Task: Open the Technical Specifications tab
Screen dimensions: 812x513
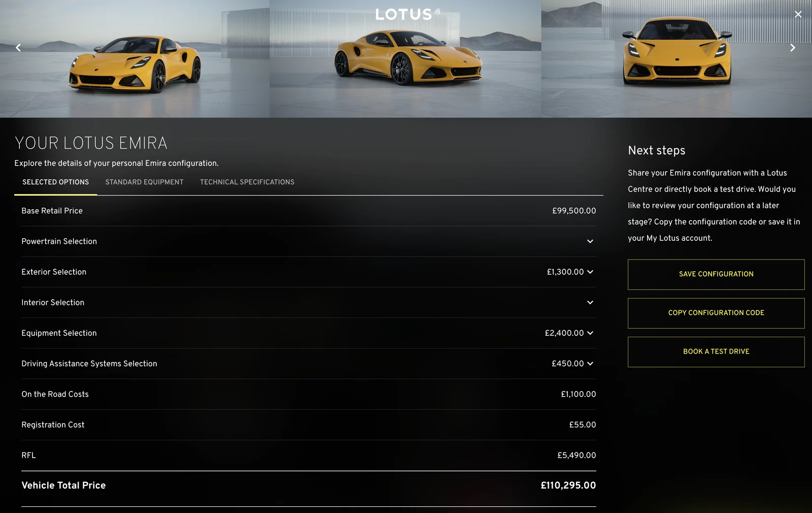Action: tap(247, 182)
